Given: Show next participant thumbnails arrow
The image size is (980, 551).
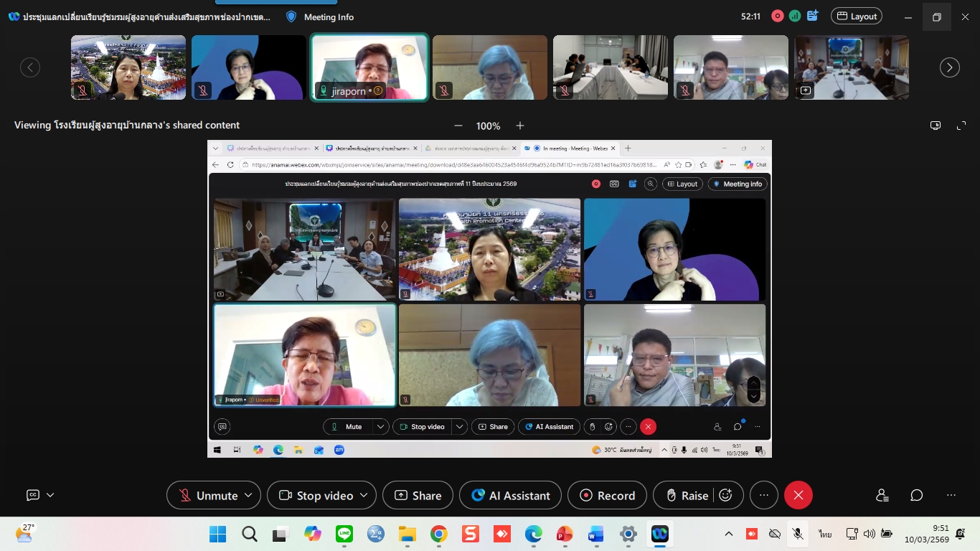Looking at the screenshot, I should [x=950, y=67].
